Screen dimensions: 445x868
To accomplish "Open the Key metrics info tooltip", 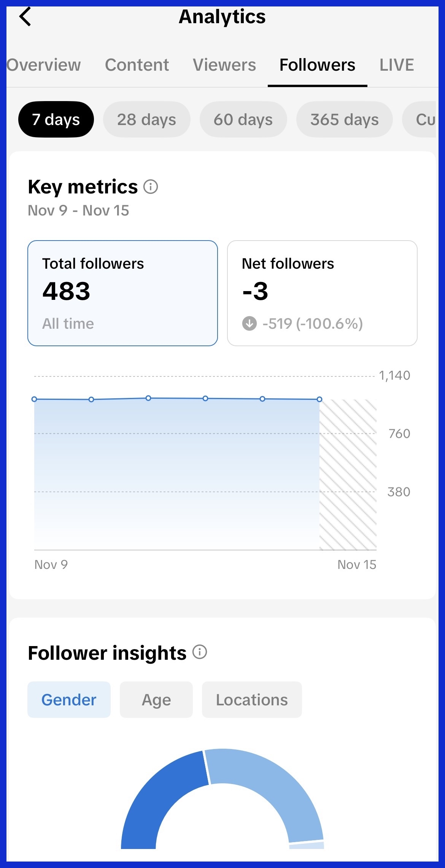I will click(151, 187).
